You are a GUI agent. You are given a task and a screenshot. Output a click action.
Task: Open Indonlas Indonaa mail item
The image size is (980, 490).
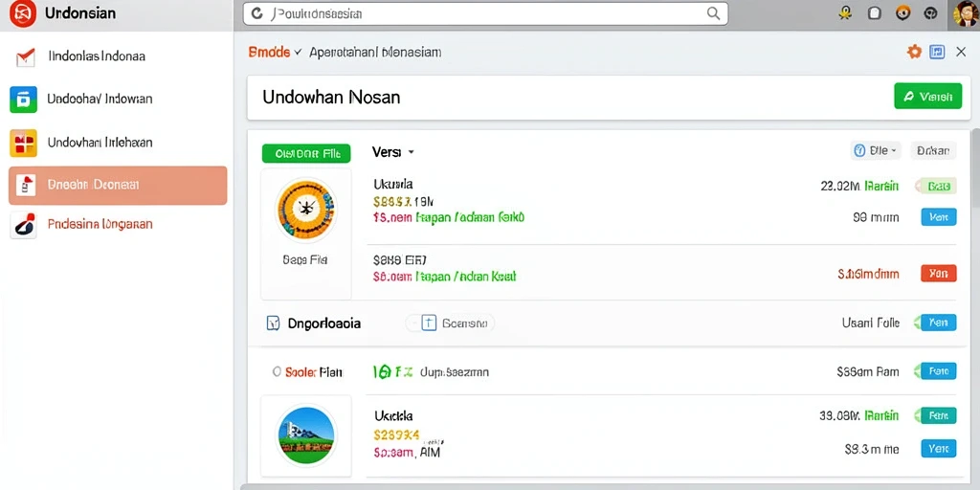click(x=118, y=56)
